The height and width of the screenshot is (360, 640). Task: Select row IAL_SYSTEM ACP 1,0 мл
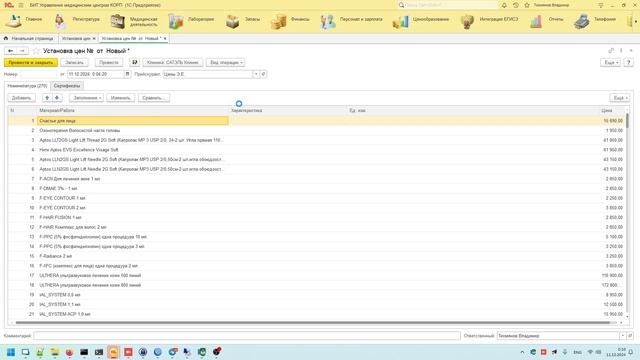tap(317, 314)
